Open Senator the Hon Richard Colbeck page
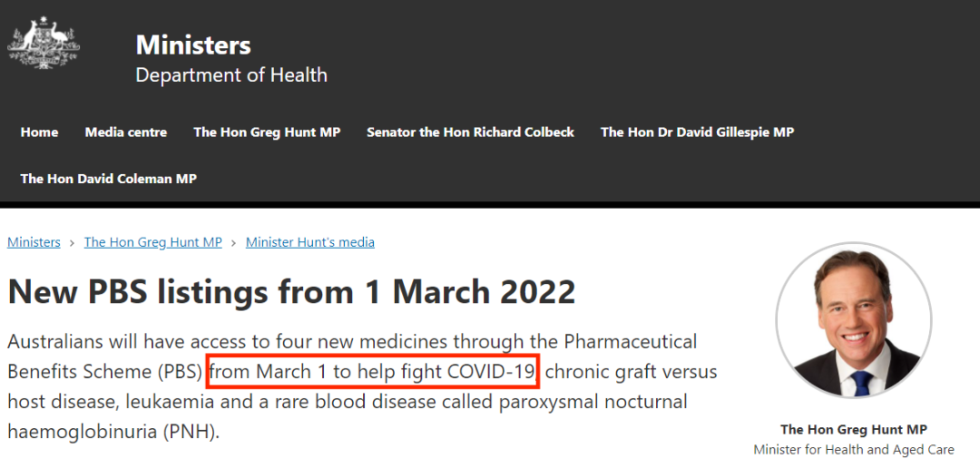Screen dimensions: 980x459 click(x=470, y=132)
